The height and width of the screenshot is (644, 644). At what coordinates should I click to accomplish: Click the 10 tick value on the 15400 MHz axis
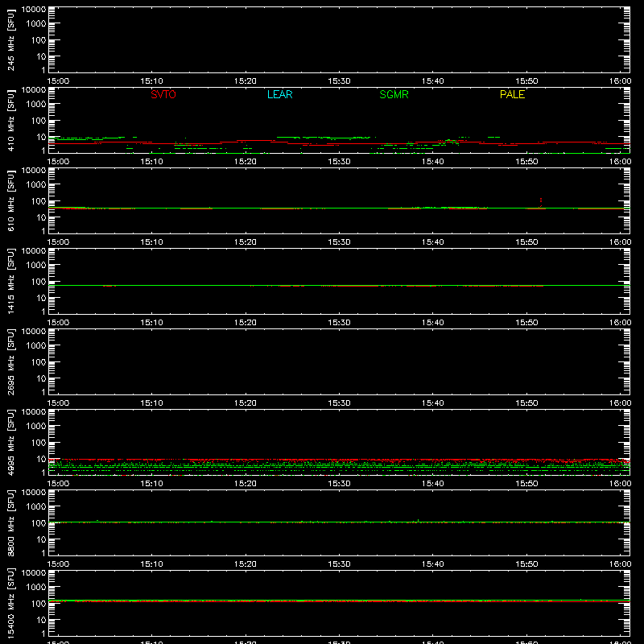pyautogui.click(x=41, y=620)
